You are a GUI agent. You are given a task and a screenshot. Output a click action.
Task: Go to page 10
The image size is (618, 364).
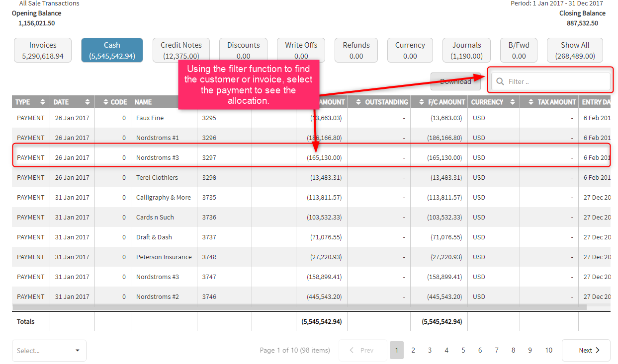[548, 350]
